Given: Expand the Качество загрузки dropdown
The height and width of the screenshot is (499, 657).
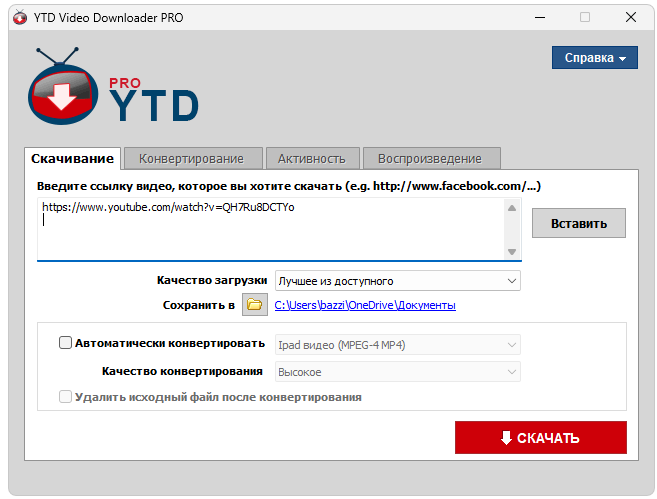Looking at the screenshot, I should point(398,281).
